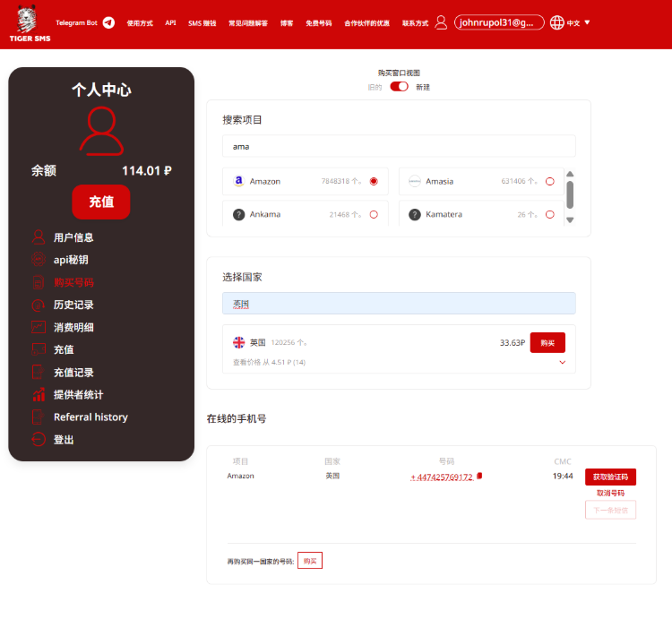
Task: Click the 购买号码 sidebar icon
Action: [39, 282]
